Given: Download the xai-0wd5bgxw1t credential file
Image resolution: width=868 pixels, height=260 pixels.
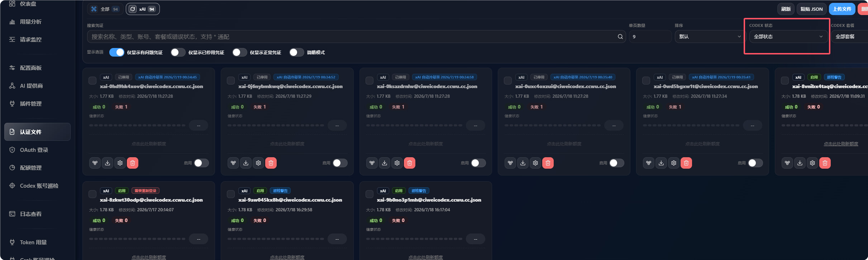Looking at the screenshot, I should 661,163.
